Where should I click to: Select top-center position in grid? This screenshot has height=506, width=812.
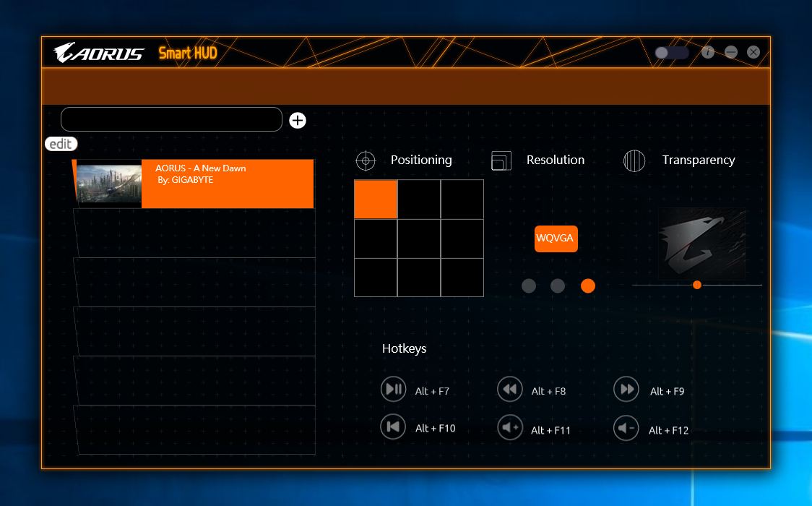(419, 200)
